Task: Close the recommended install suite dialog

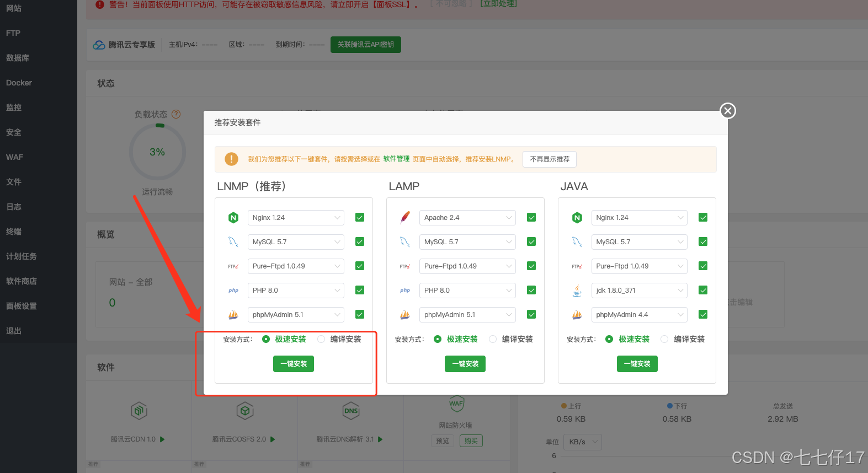Action: pyautogui.click(x=728, y=111)
